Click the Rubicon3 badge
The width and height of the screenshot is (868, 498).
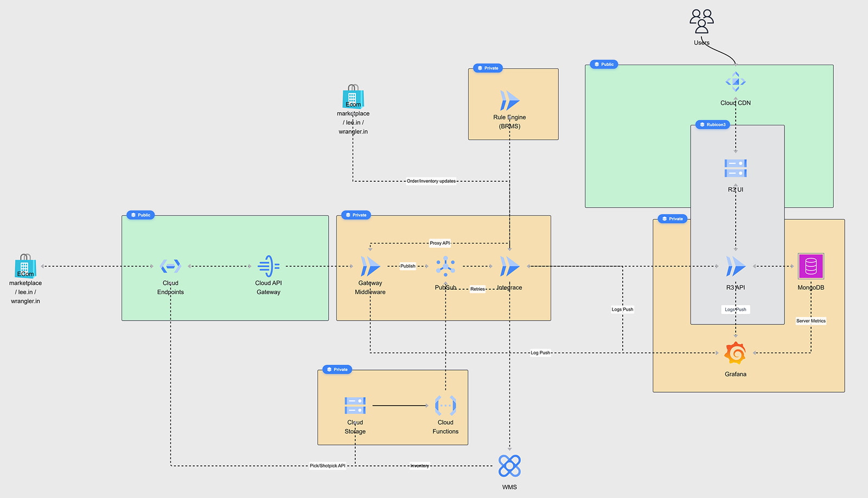[x=712, y=124]
